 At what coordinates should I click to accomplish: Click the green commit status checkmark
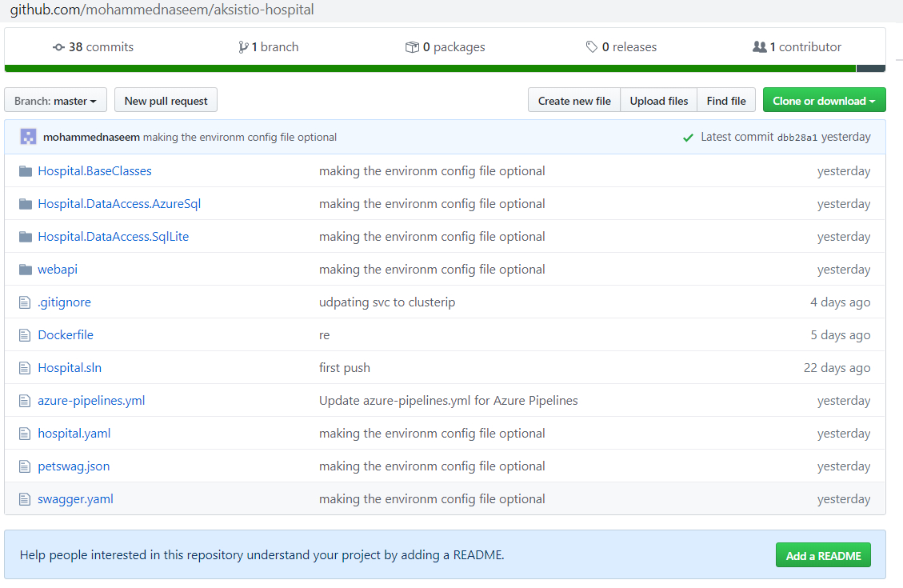click(x=688, y=138)
